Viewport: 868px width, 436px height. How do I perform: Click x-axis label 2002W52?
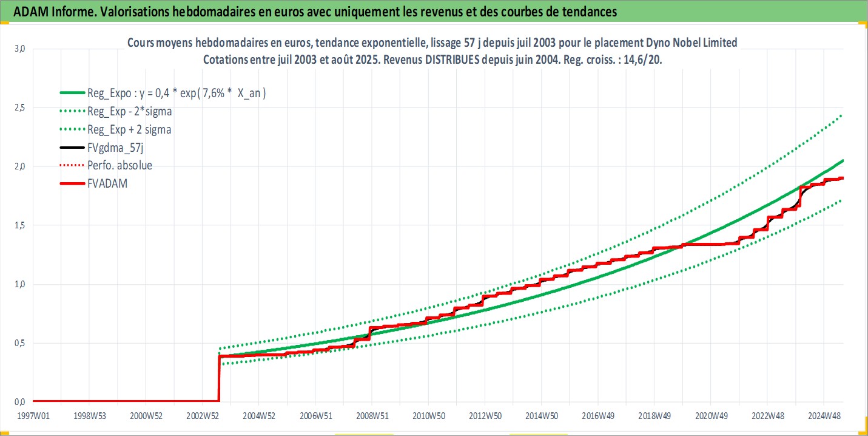coord(202,417)
